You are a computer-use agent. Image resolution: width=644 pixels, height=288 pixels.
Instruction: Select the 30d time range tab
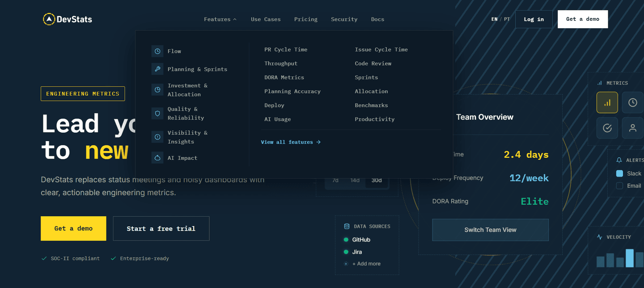[x=377, y=180]
